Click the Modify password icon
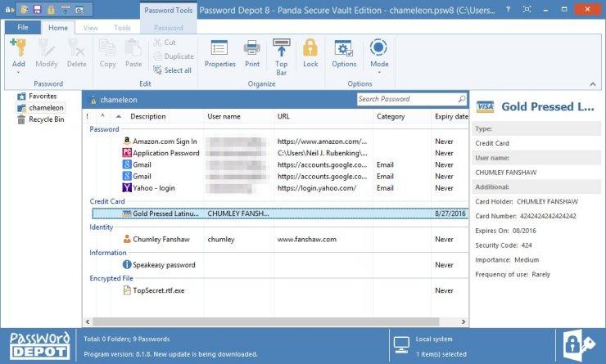The height and width of the screenshot is (364, 606). tap(47, 48)
